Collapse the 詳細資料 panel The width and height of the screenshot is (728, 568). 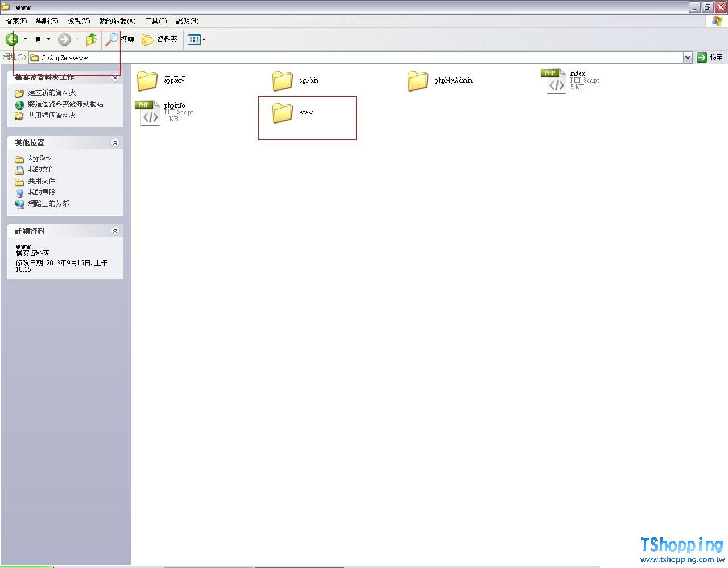tap(115, 231)
